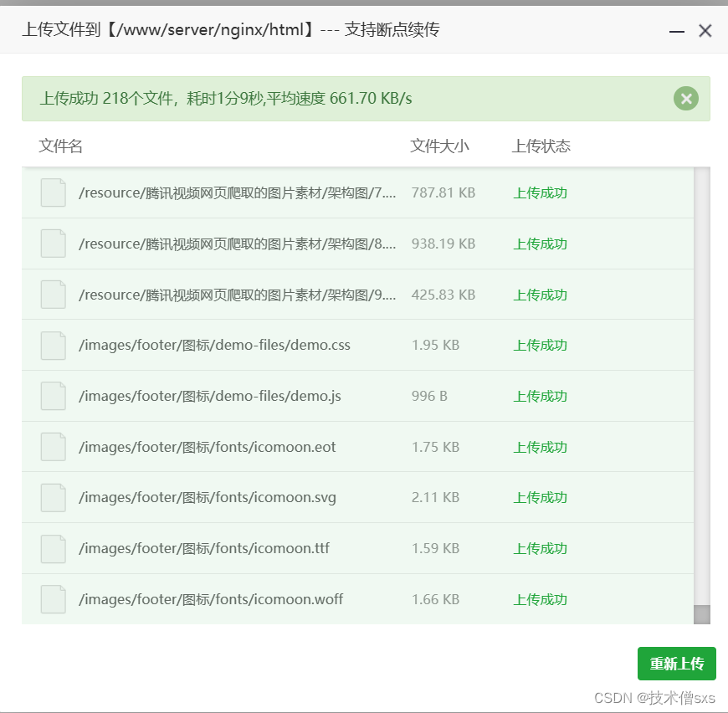This screenshot has height=713, width=728.
Task: Click the dialog title 上传文件到 path
Action: coord(231,30)
